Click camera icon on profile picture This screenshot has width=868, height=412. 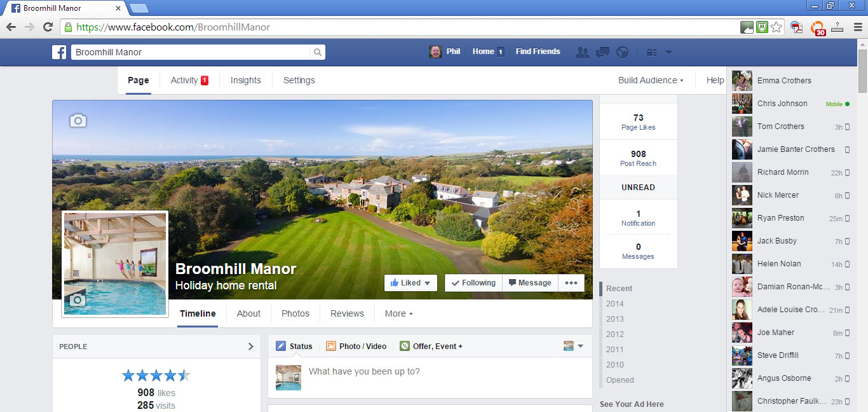point(78,299)
